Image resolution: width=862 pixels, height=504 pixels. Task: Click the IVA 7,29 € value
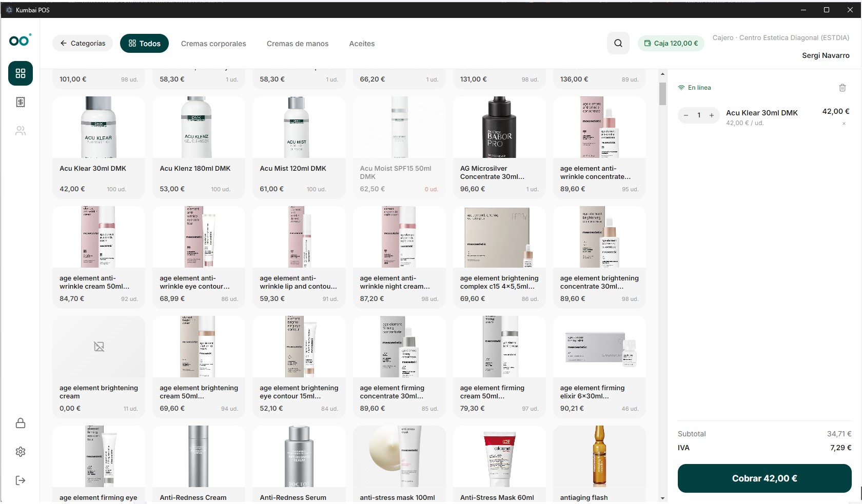pyautogui.click(x=840, y=448)
